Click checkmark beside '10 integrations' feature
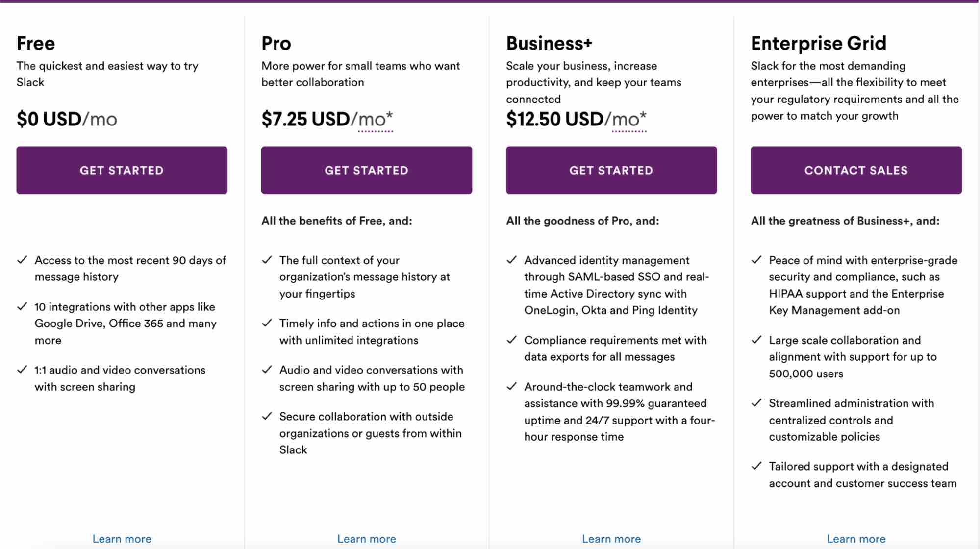 pos(22,306)
